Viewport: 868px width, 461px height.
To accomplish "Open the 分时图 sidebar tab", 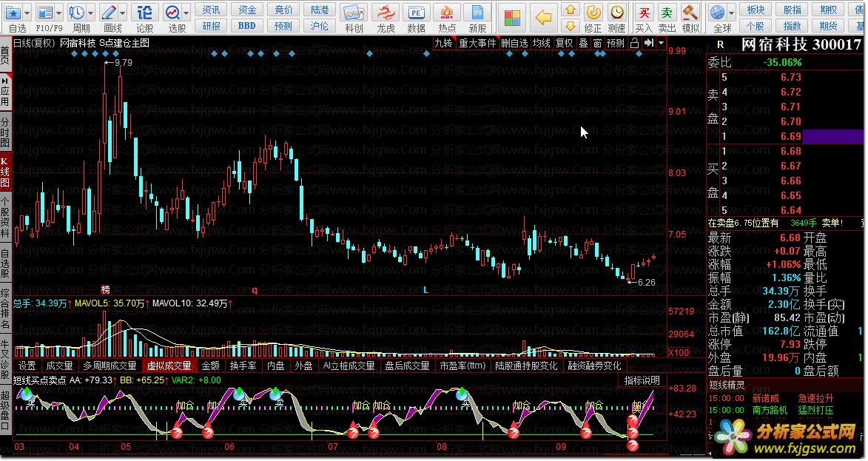I will coord(5,132).
